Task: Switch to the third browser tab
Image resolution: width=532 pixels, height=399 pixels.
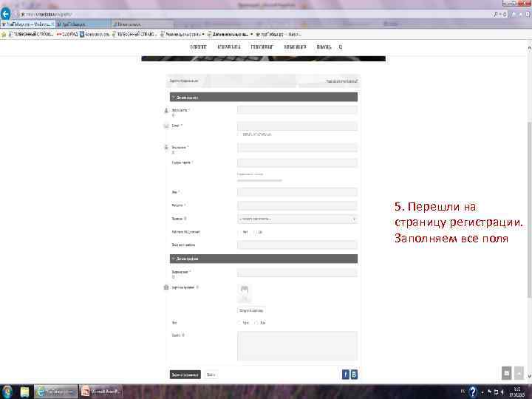Action: [143, 24]
